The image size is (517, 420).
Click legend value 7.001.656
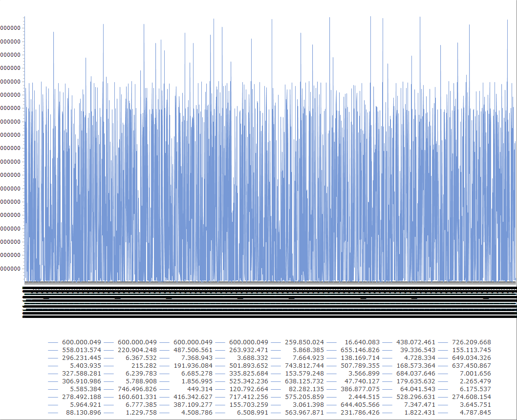click(x=475, y=374)
